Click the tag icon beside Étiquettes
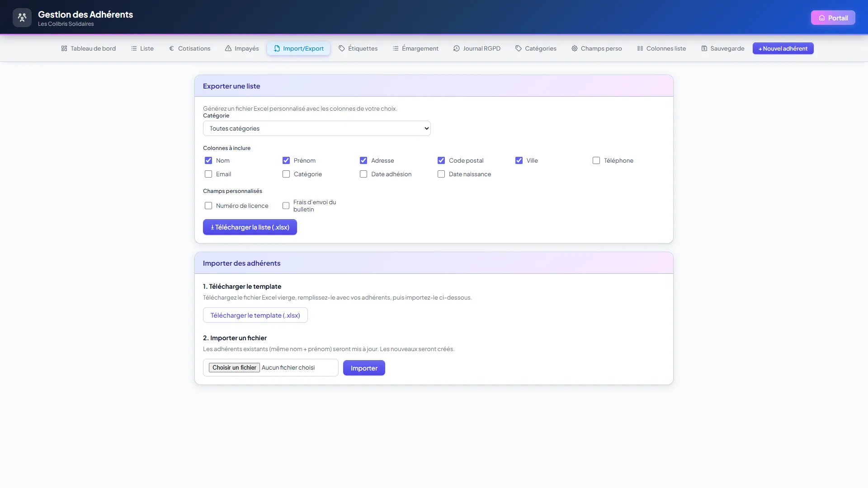The height and width of the screenshot is (488, 868). pyautogui.click(x=342, y=48)
